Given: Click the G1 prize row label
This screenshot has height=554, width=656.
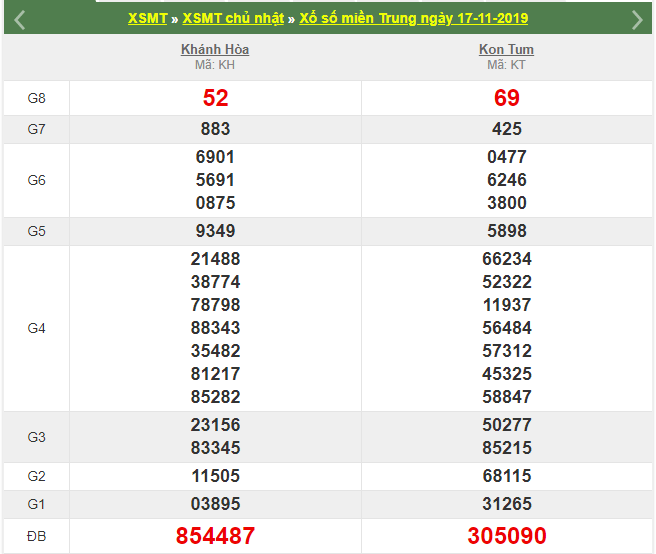Looking at the screenshot, I should click(36, 504).
